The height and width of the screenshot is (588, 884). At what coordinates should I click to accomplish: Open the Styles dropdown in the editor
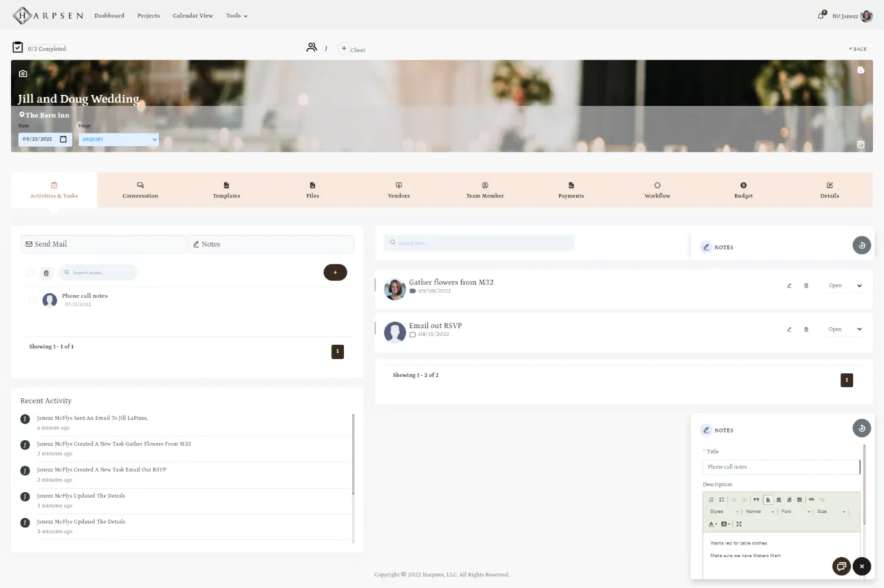tap(724, 511)
